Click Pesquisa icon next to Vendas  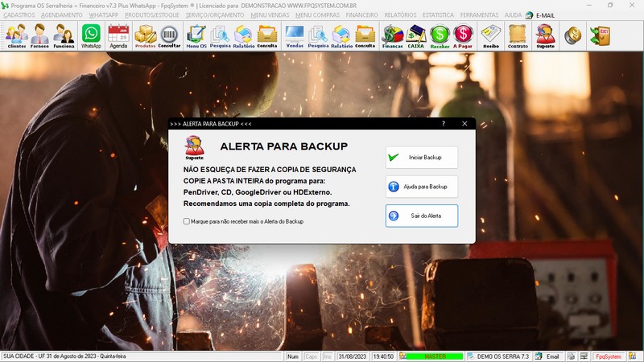pyautogui.click(x=318, y=35)
